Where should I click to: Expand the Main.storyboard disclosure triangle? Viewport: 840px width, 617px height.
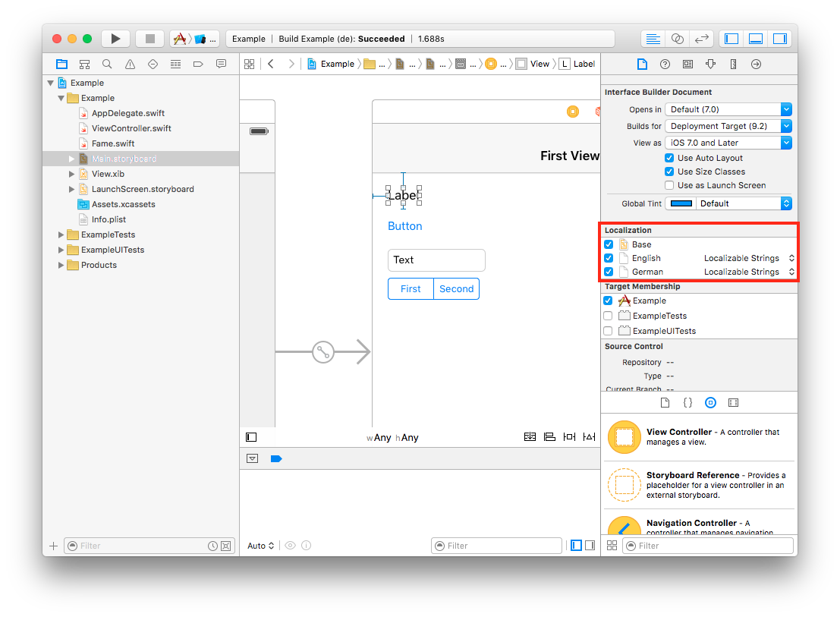[x=71, y=159]
